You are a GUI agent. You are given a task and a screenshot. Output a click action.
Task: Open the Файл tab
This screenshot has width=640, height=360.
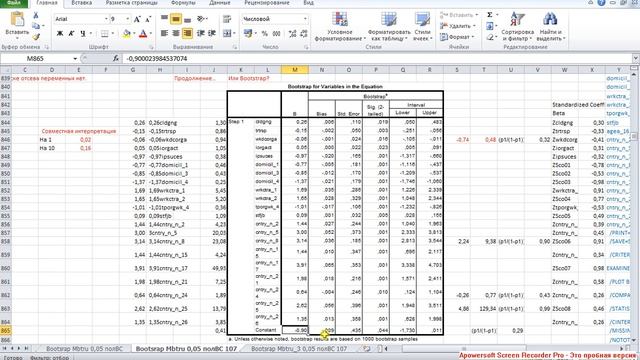click(x=14, y=3)
